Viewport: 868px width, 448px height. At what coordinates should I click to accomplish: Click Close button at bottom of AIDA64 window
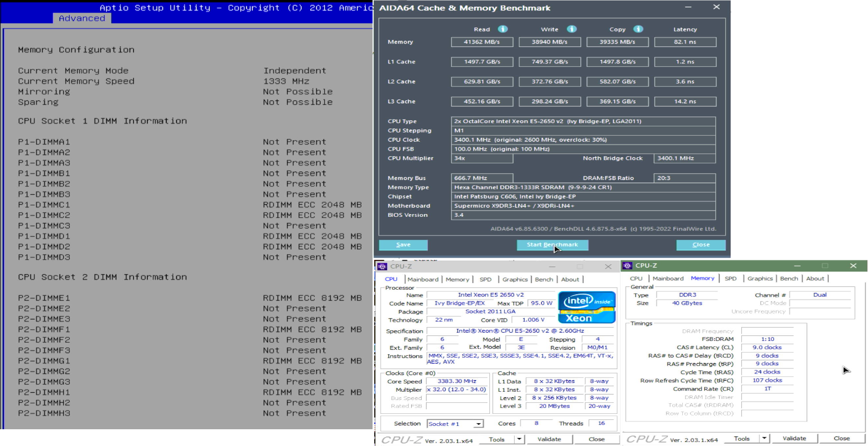coord(701,245)
